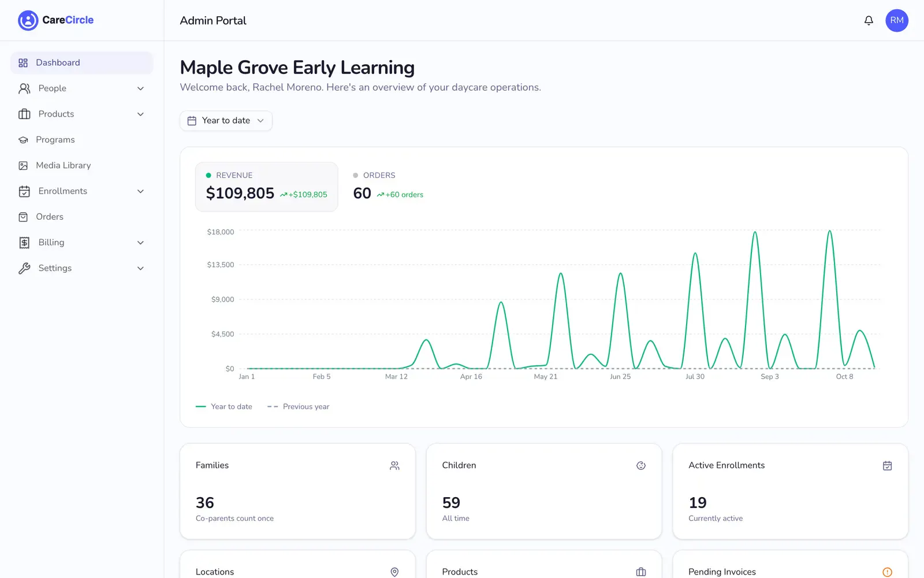Click the Families card people icon
924x578 pixels.
pyautogui.click(x=394, y=465)
